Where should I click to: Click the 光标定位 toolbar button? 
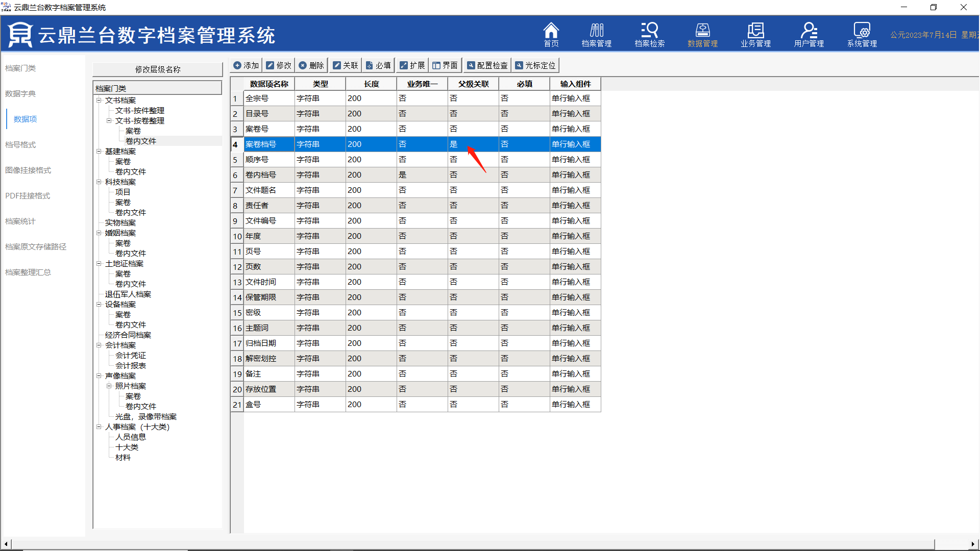click(535, 65)
